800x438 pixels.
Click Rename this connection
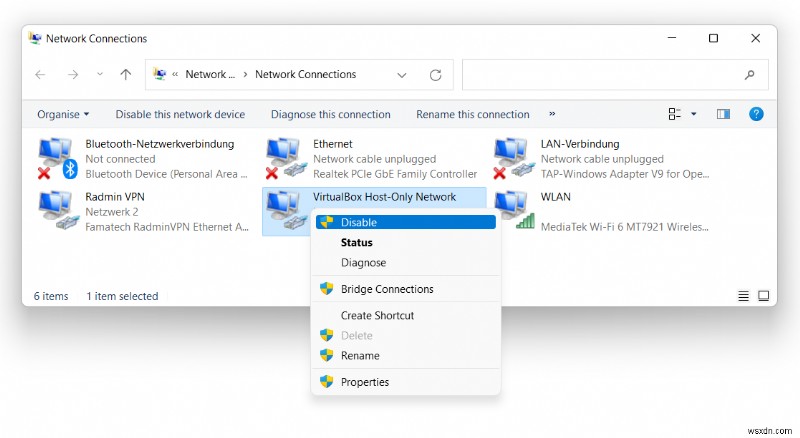coord(472,114)
